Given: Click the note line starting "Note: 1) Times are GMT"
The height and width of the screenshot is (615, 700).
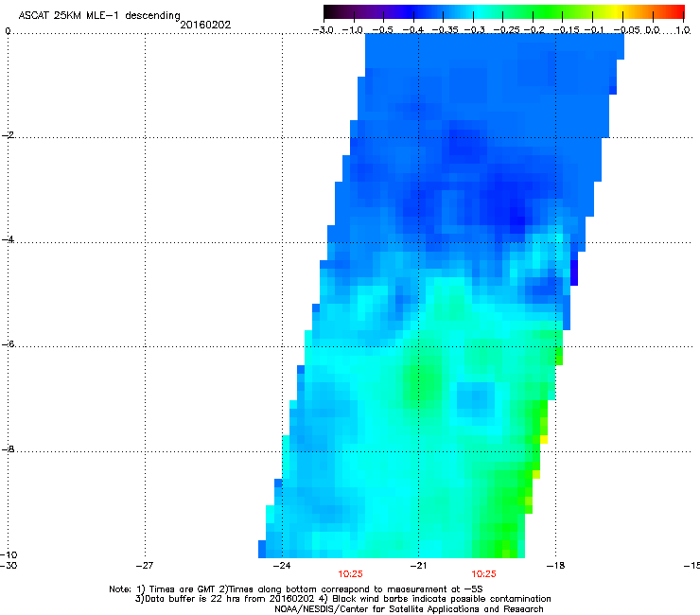Looking at the screenshot, I should point(296,589).
